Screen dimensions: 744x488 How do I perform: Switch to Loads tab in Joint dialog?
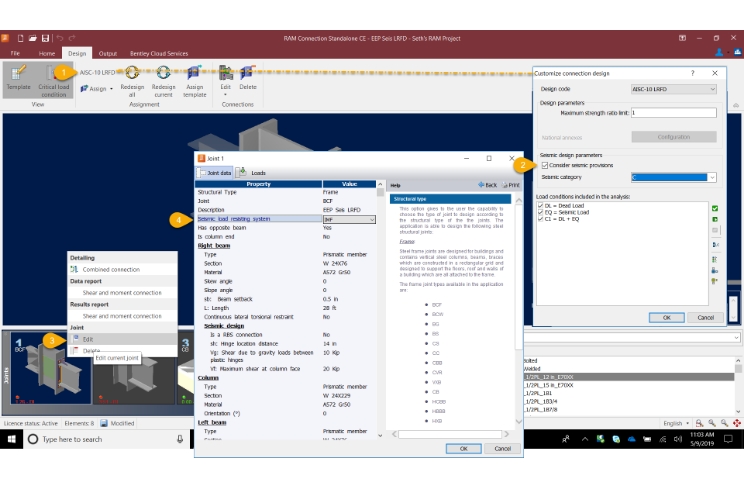[252, 173]
